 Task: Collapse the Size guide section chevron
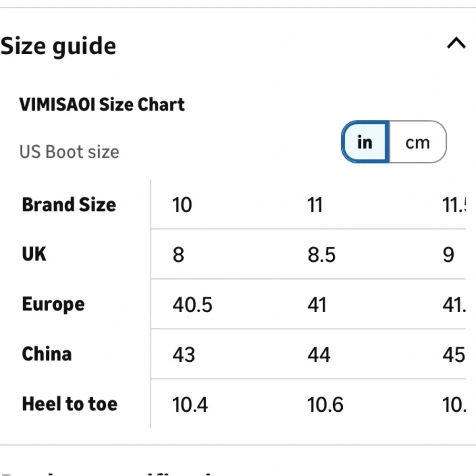click(x=456, y=44)
